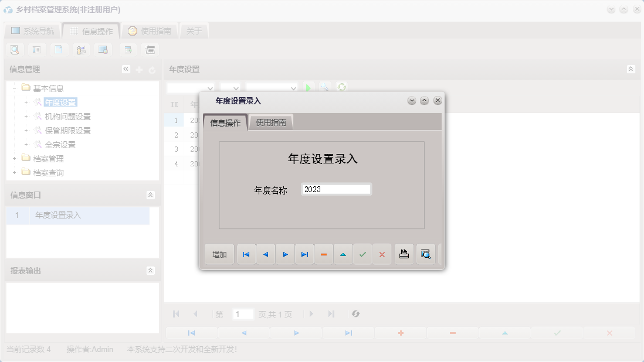The height and width of the screenshot is (362, 644).
Task: Click the 年度名称 input field showing 2023
Action: [x=336, y=189]
